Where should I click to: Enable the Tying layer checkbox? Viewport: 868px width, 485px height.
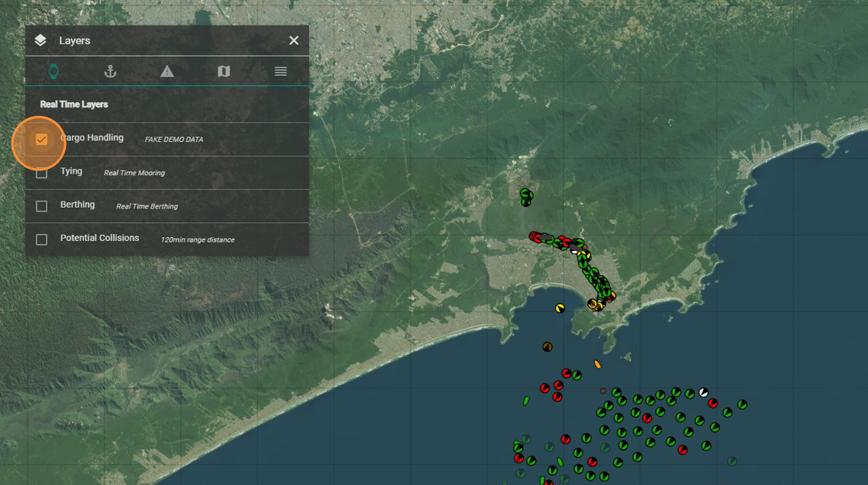click(x=42, y=173)
